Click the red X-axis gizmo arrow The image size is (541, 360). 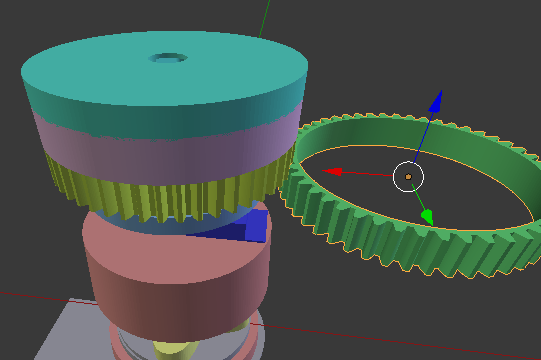pos(333,172)
